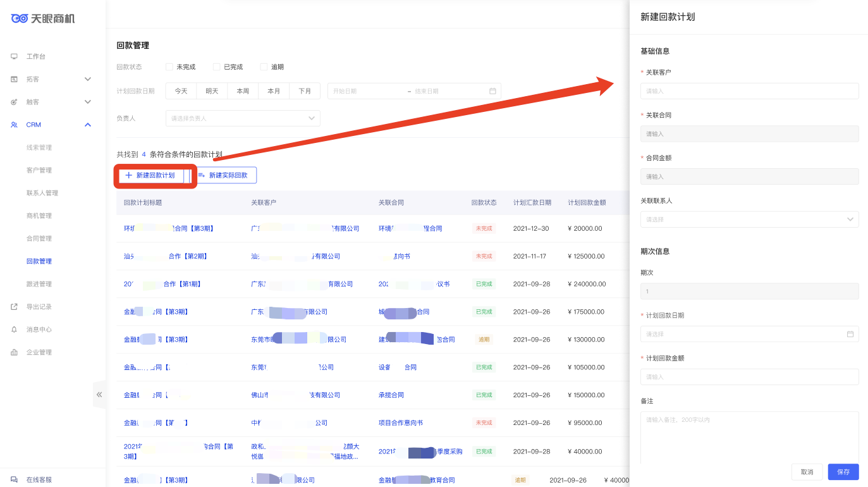Click the 新建回款计划 button
The height and width of the screenshot is (487, 868).
click(x=150, y=175)
